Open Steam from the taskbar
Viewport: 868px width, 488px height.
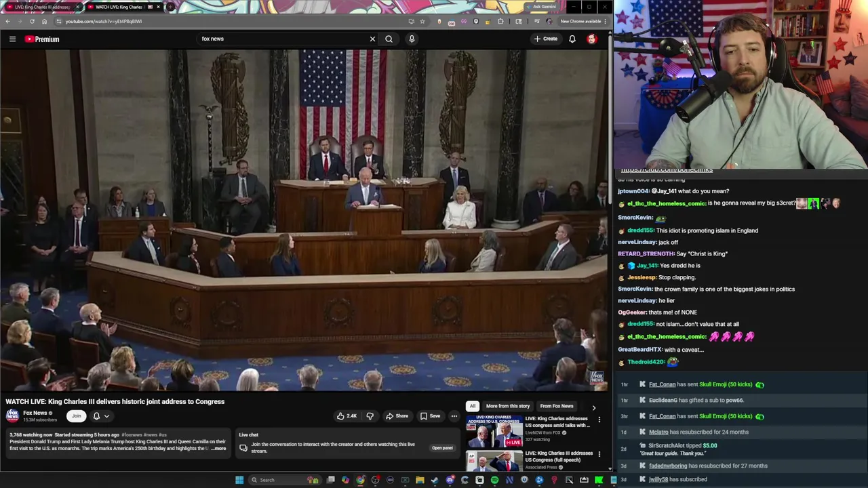click(435, 480)
